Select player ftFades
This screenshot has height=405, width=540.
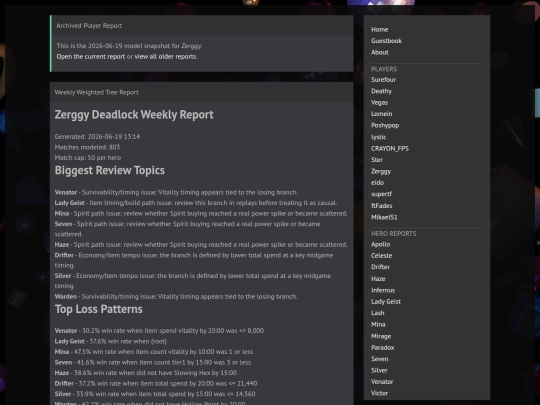(x=382, y=206)
